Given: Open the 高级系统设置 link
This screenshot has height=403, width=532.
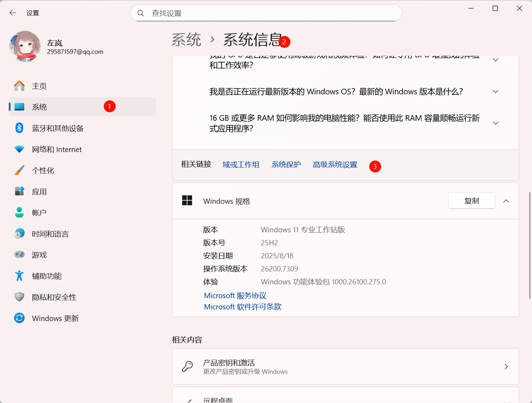Looking at the screenshot, I should tap(335, 165).
